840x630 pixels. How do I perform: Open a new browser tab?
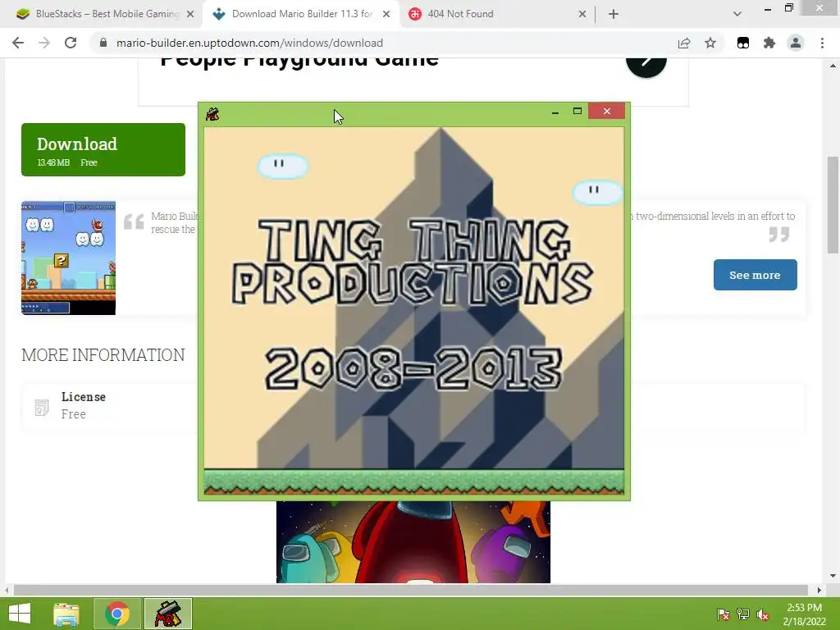tap(614, 14)
